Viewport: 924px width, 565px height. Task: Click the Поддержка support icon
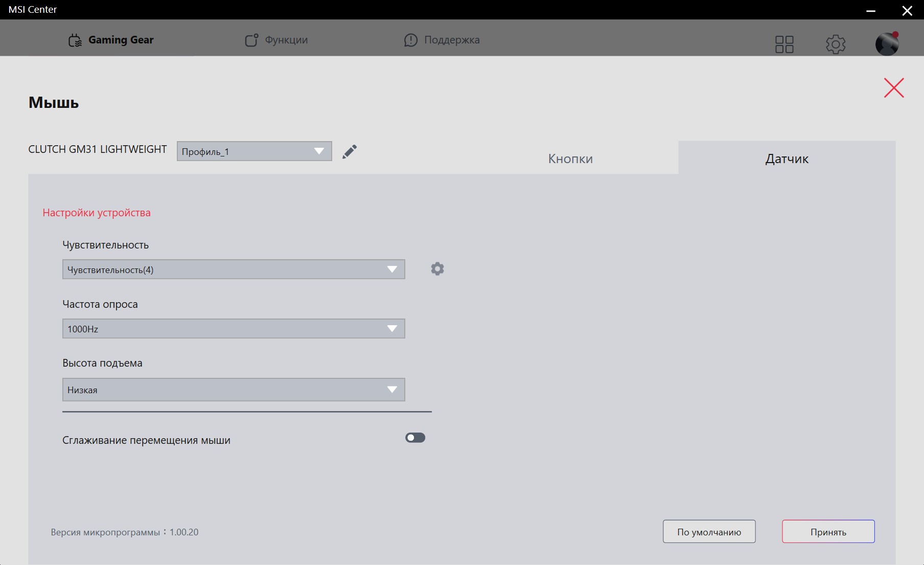pos(410,40)
